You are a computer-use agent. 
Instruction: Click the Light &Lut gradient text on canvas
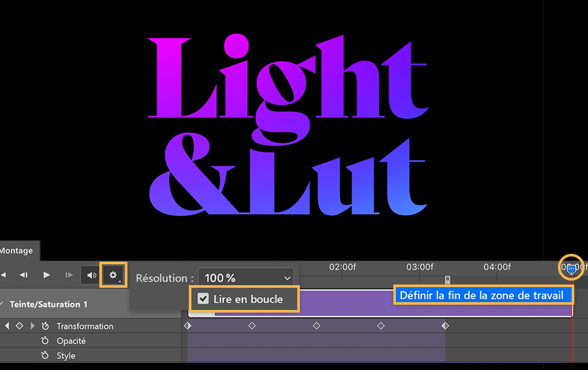pyautogui.click(x=288, y=125)
